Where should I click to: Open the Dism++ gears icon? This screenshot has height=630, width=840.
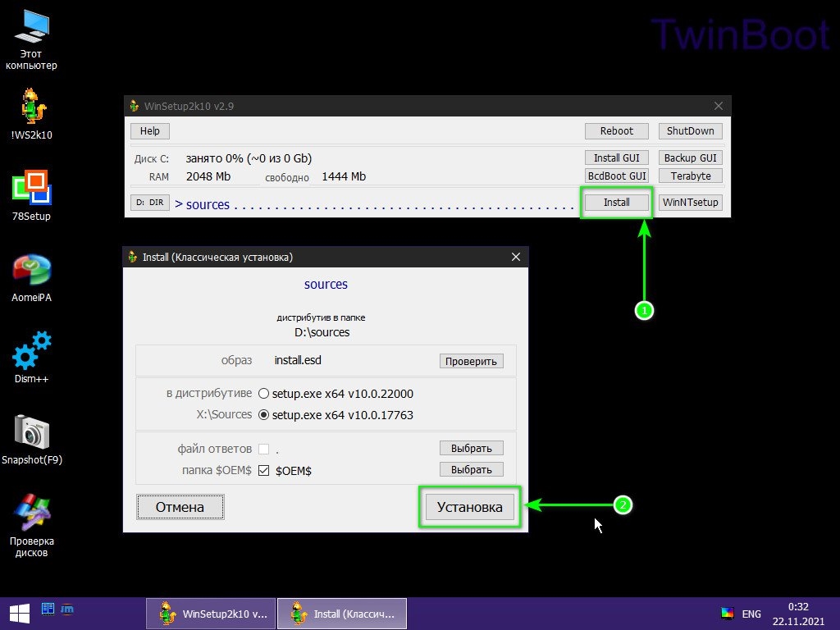click(32, 358)
